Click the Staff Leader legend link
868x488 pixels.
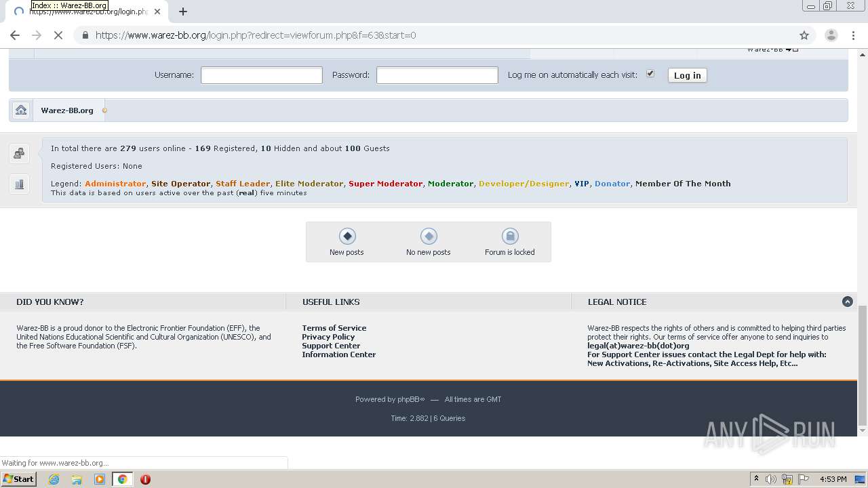coord(243,184)
